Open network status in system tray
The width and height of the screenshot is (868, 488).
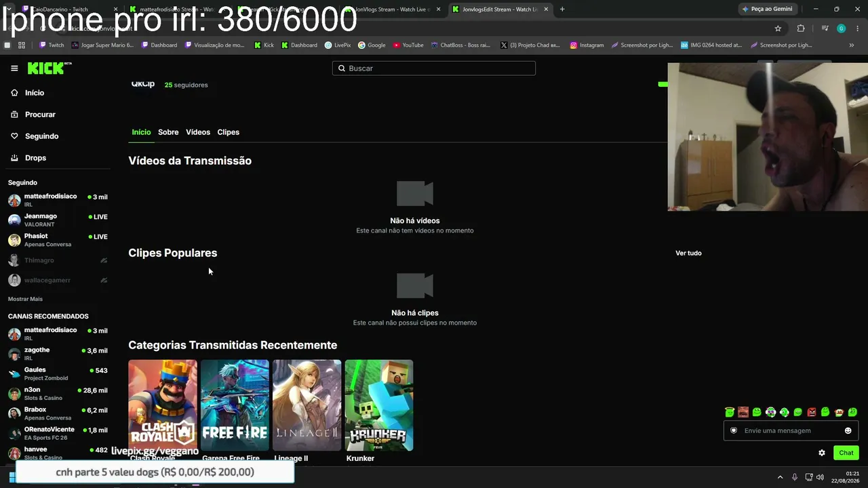809,477
